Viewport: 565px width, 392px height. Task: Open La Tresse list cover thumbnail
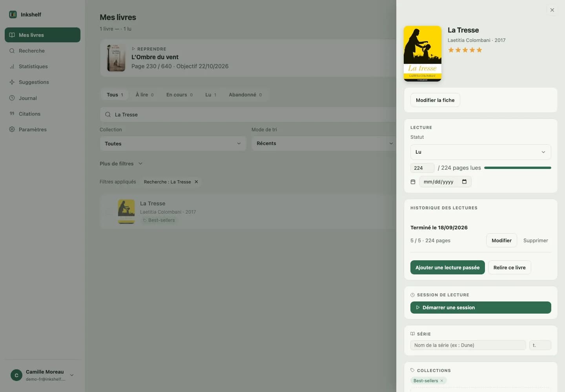126,211
